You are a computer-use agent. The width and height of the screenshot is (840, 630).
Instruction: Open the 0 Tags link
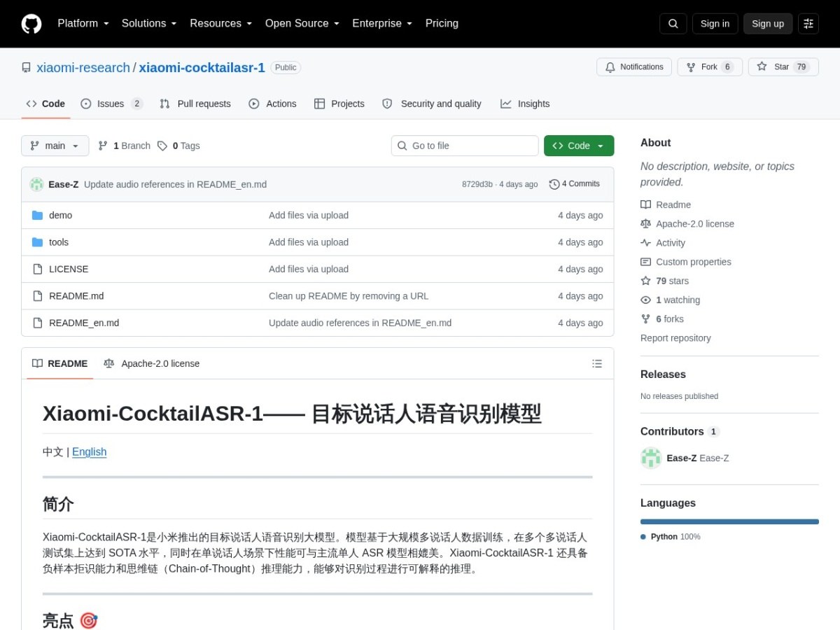click(178, 146)
